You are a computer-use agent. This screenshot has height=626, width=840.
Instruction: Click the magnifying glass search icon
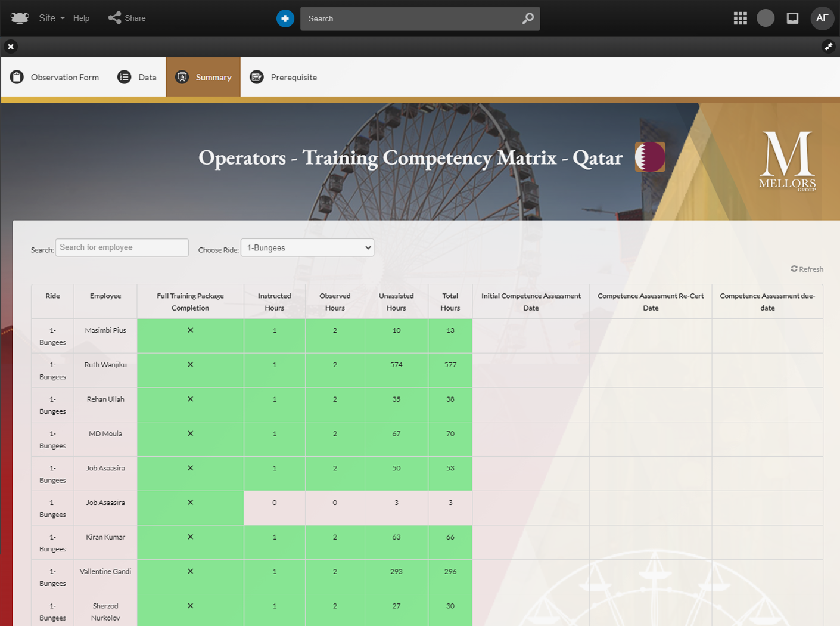coord(528,18)
